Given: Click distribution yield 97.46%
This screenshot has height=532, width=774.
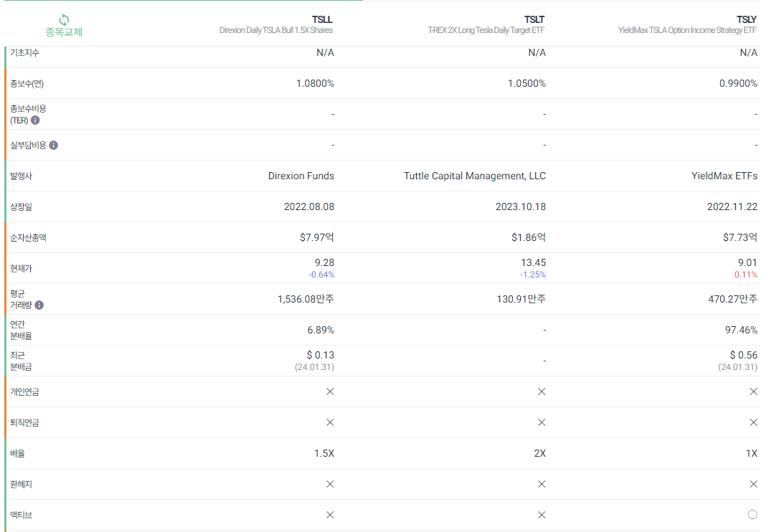Looking at the screenshot, I should (741, 330).
